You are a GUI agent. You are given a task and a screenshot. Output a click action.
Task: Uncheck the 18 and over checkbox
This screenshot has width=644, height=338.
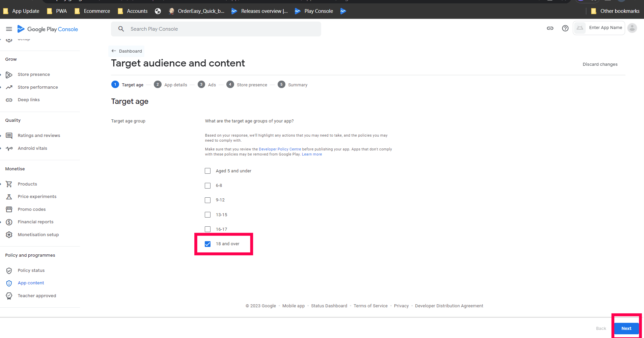pos(208,244)
